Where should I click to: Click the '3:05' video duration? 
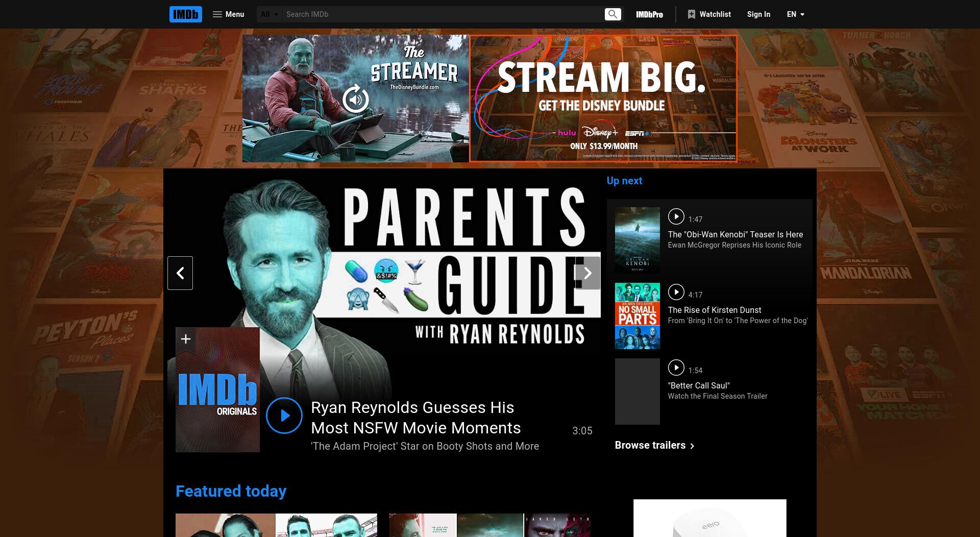pyautogui.click(x=582, y=431)
